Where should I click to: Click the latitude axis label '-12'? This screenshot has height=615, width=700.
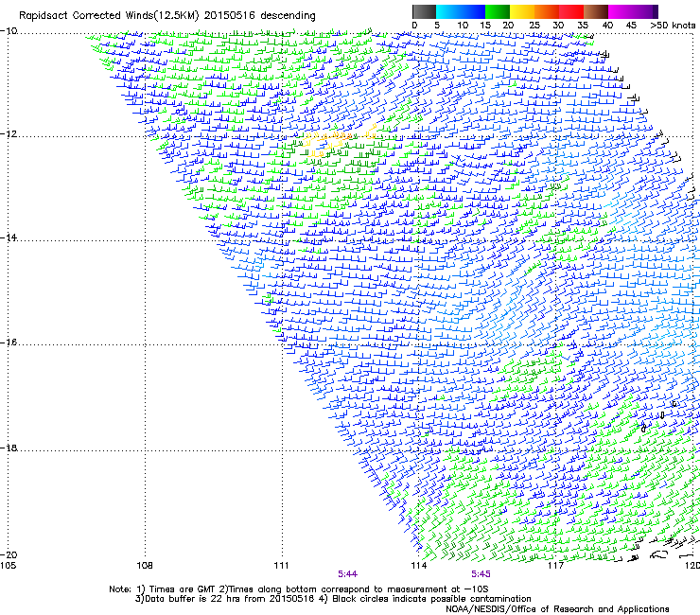(9, 134)
